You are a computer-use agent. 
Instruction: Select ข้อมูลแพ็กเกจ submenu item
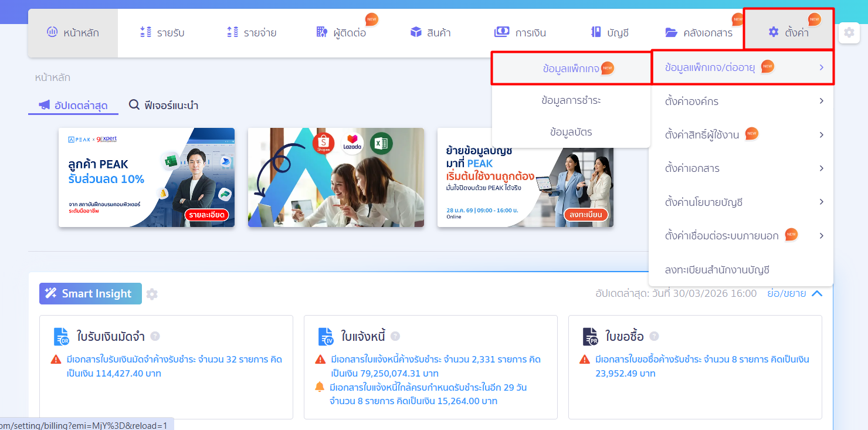pyautogui.click(x=571, y=68)
